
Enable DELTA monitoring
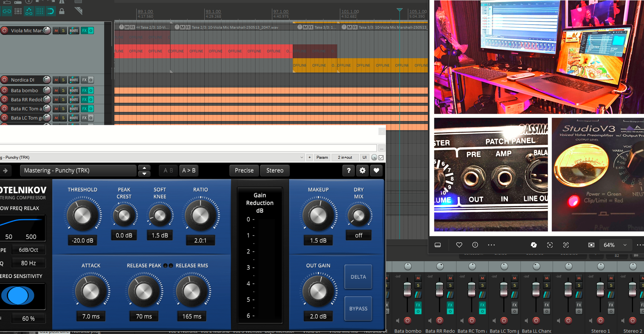358,277
